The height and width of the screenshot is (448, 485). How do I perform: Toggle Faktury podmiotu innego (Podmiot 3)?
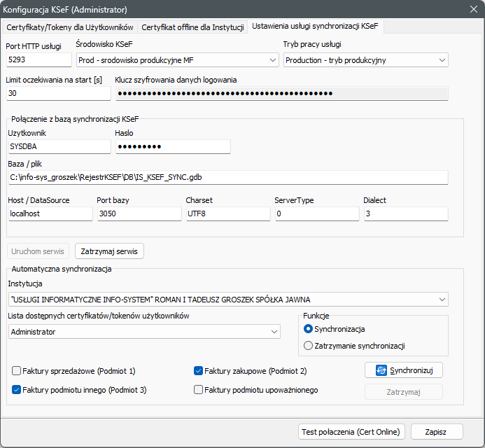pyautogui.click(x=17, y=389)
